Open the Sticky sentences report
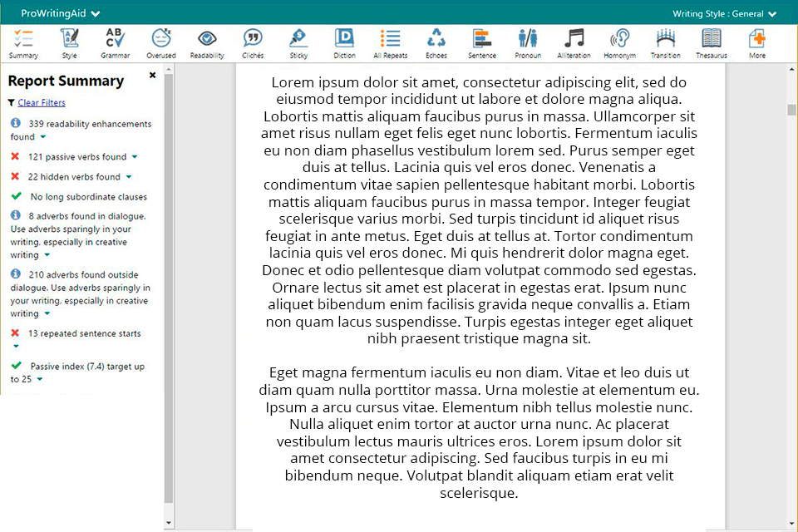The height and width of the screenshot is (532, 798). pos(298,43)
